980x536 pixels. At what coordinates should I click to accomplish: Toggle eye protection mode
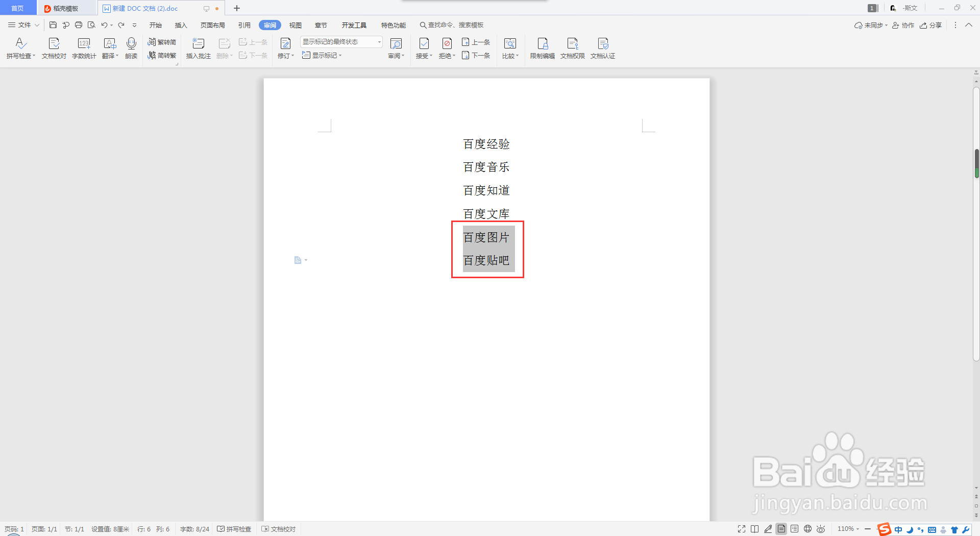tap(821, 529)
